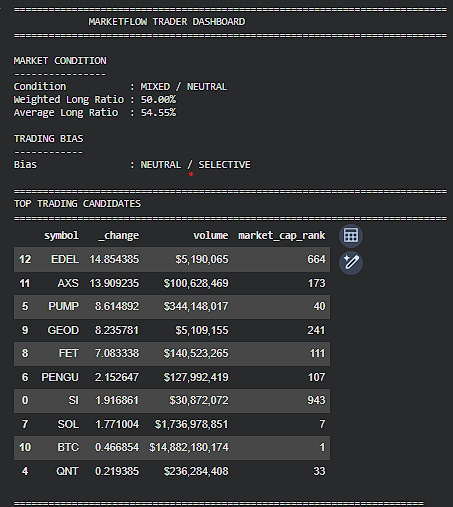This screenshot has height=507, width=453.
Task: Click the EDEL symbol cell
Action: click(65, 259)
